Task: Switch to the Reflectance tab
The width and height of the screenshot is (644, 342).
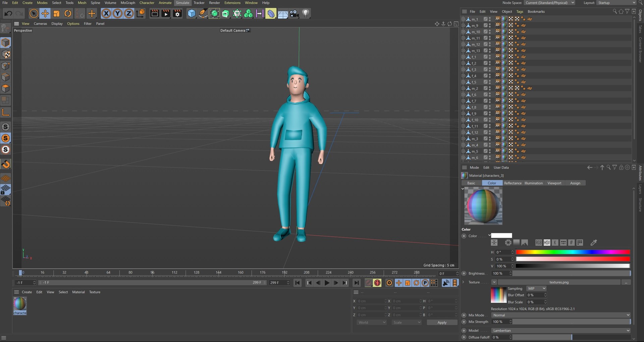Action: click(513, 183)
